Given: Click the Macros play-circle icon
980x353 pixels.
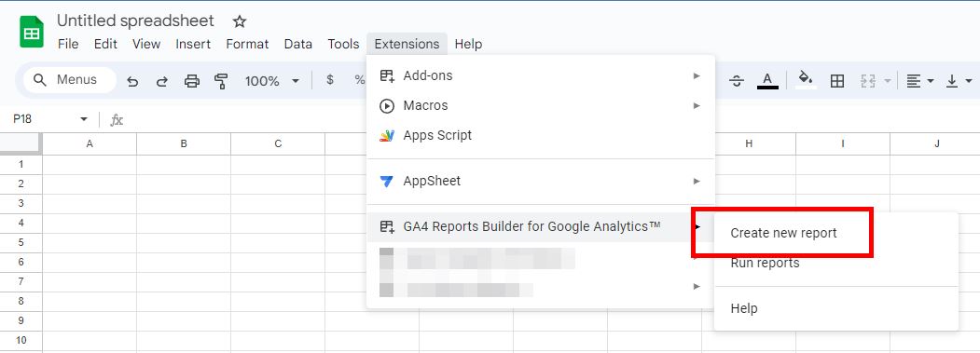Looking at the screenshot, I should click(x=387, y=105).
